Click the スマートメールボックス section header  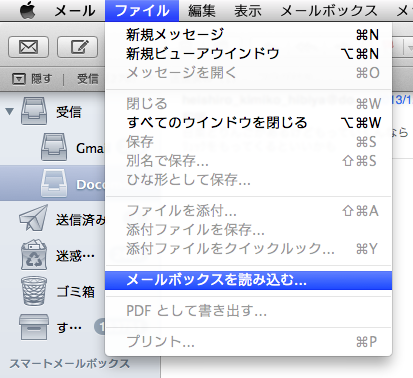point(69,363)
